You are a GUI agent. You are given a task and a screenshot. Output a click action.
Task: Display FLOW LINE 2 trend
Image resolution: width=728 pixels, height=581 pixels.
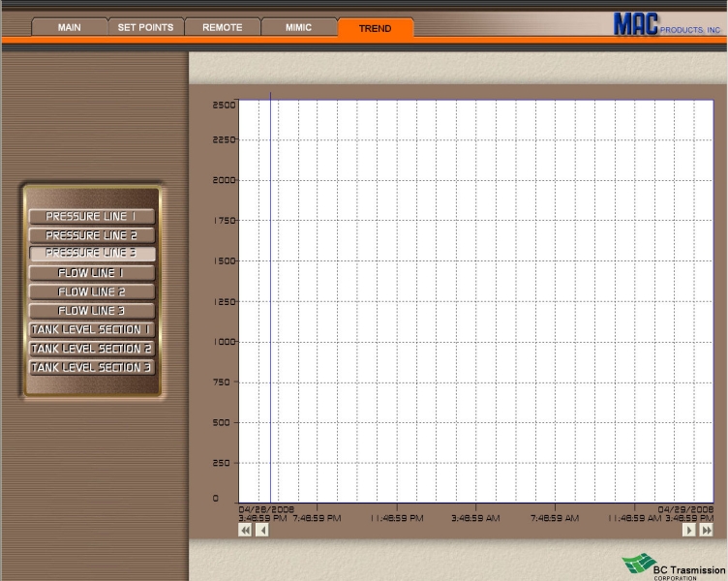pos(91,292)
